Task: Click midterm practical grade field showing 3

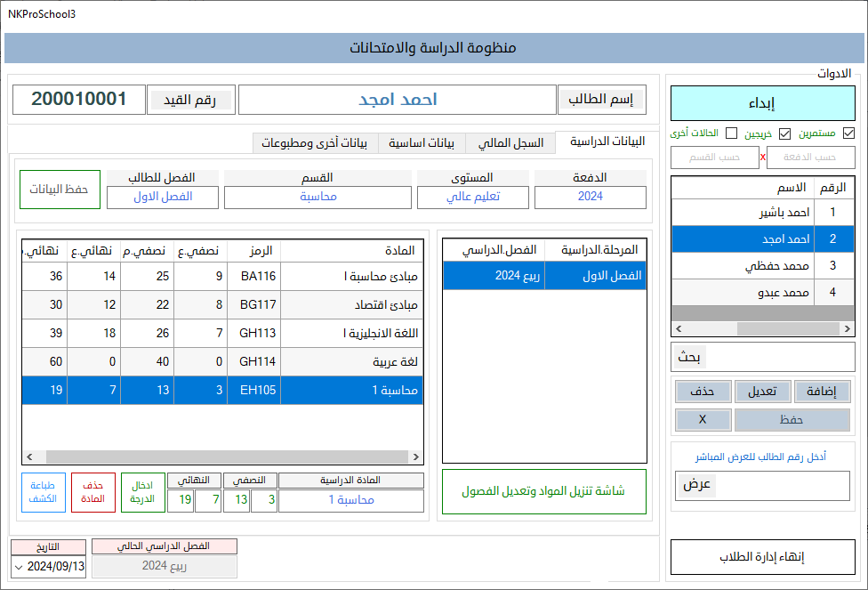Action: click(x=264, y=500)
